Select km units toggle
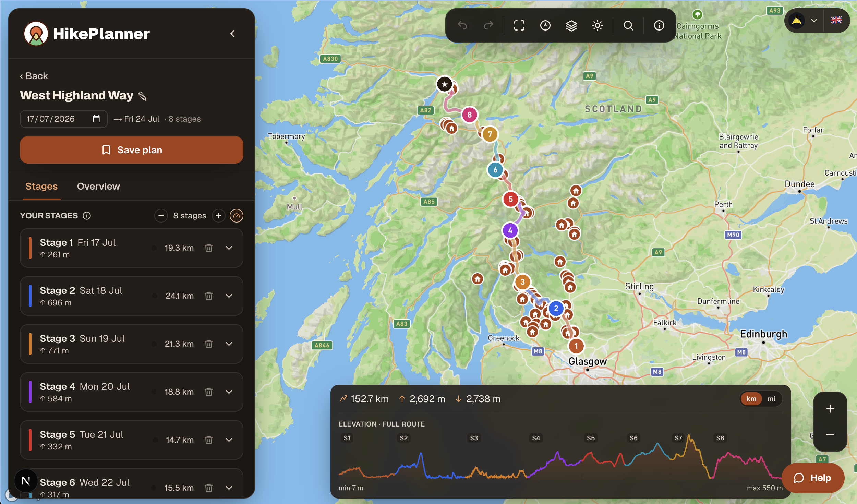This screenshot has width=857, height=504. [751, 399]
